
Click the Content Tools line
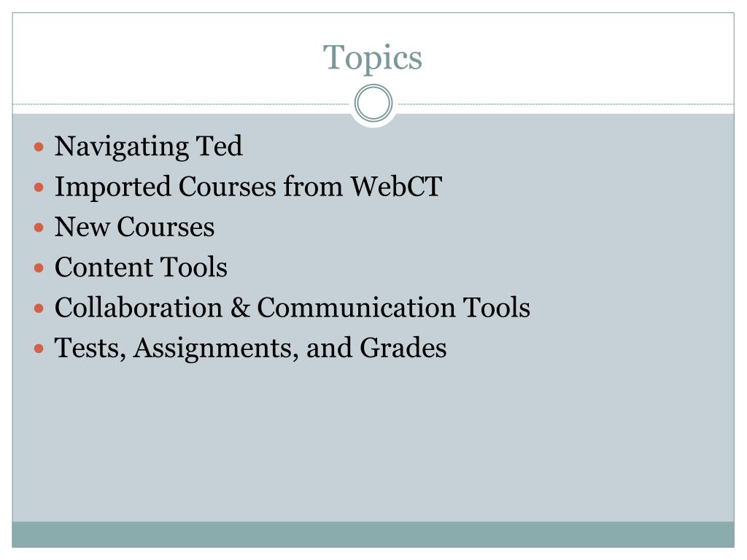point(141,267)
